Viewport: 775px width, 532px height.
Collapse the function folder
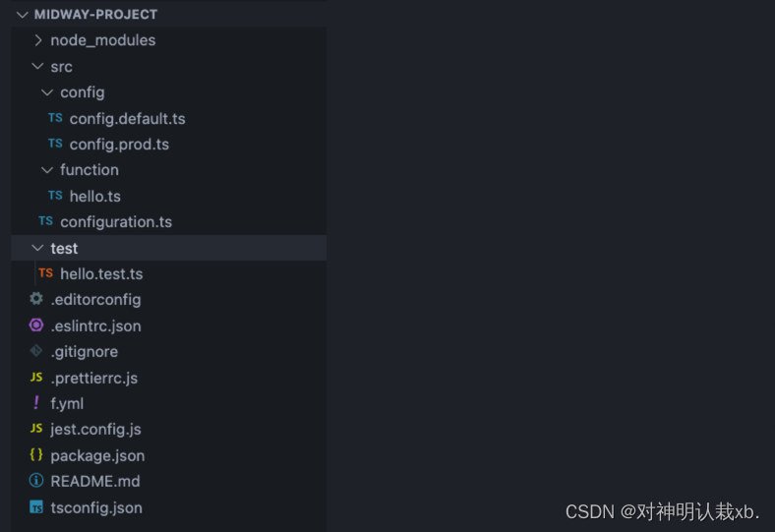tap(47, 170)
